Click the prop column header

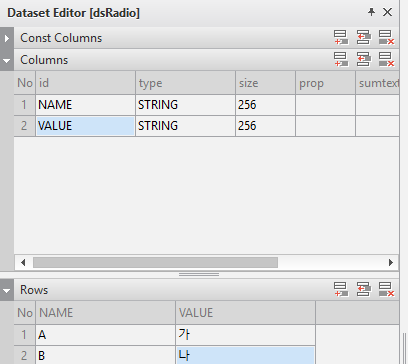tap(325, 83)
